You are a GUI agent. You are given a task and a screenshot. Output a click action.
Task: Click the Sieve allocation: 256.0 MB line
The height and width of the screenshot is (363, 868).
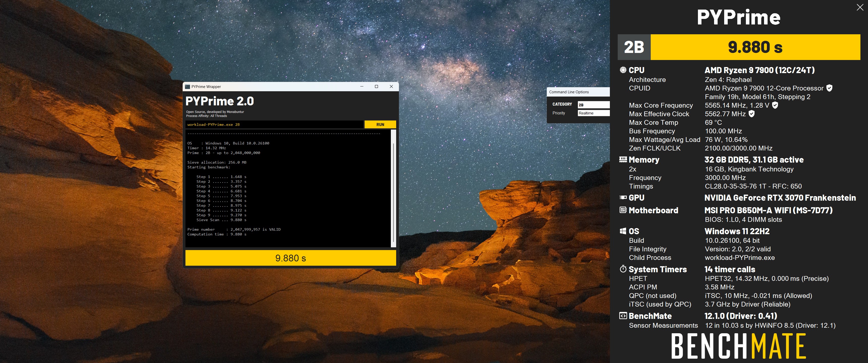coord(217,162)
